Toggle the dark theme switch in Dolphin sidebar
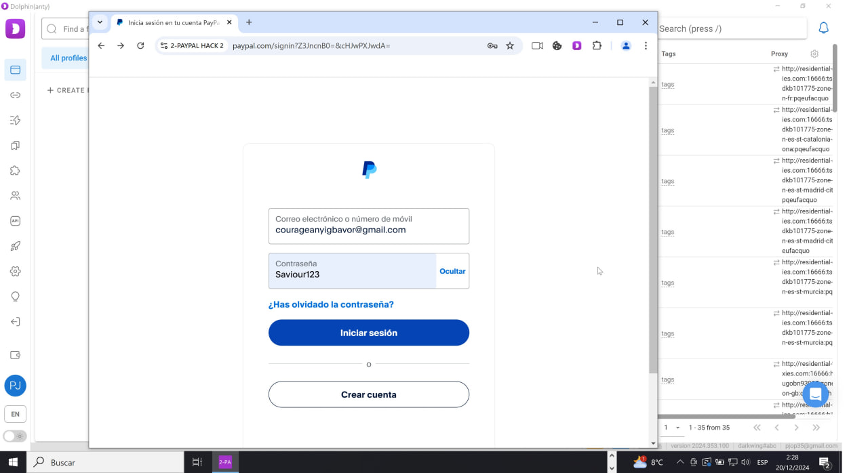Screen dimensions: 868x473 point(15,436)
